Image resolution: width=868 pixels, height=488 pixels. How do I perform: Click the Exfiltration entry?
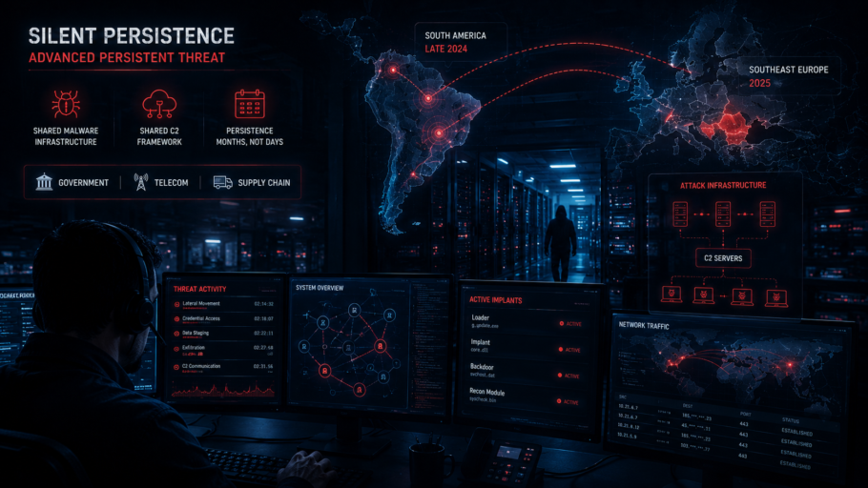pyautogui.click(x=194, y=348)
